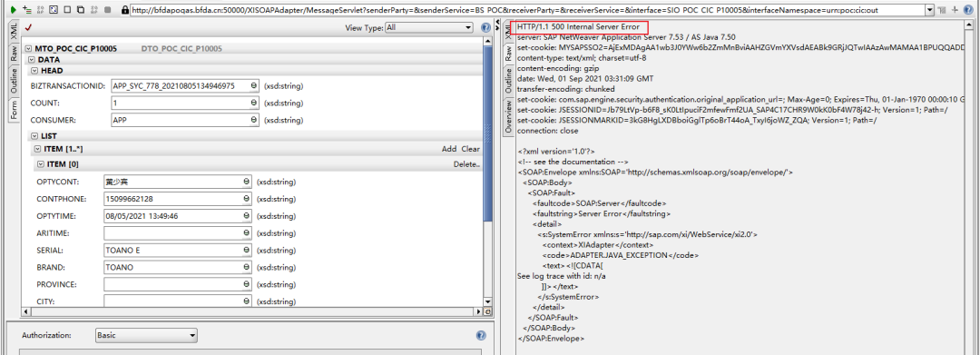980x355 pixels.
Task: Click the first grayed SOAP icon
Action: tap(41, 10)
